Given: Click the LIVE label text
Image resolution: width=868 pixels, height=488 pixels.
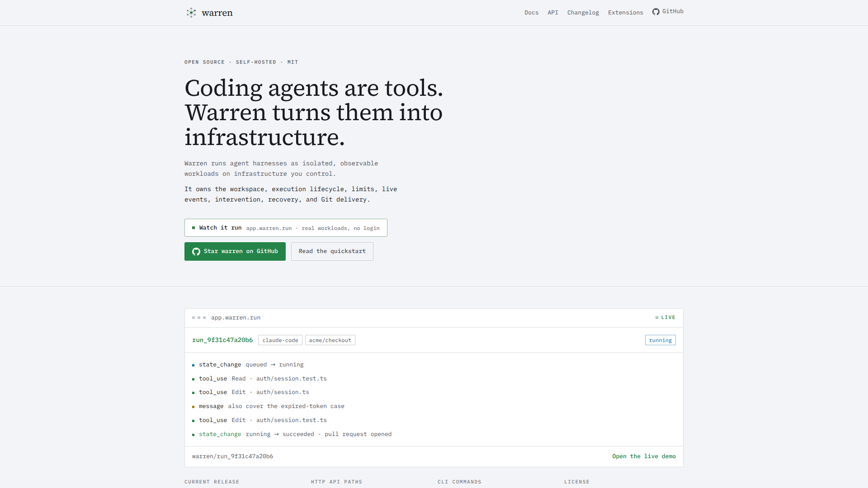Looking at the screenshot, I should click(x=668, y=318).
